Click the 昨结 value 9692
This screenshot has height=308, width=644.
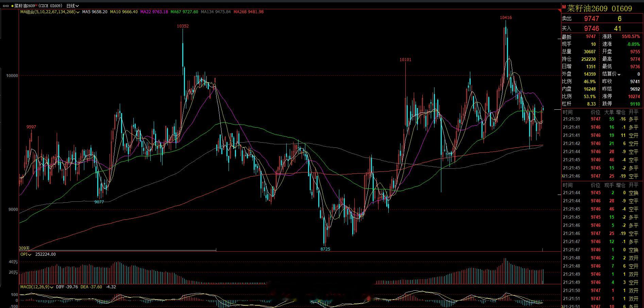coord(635,89)
